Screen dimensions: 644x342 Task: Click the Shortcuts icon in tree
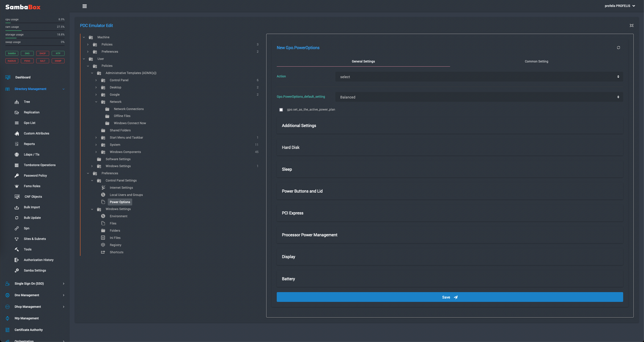point(103,252)
